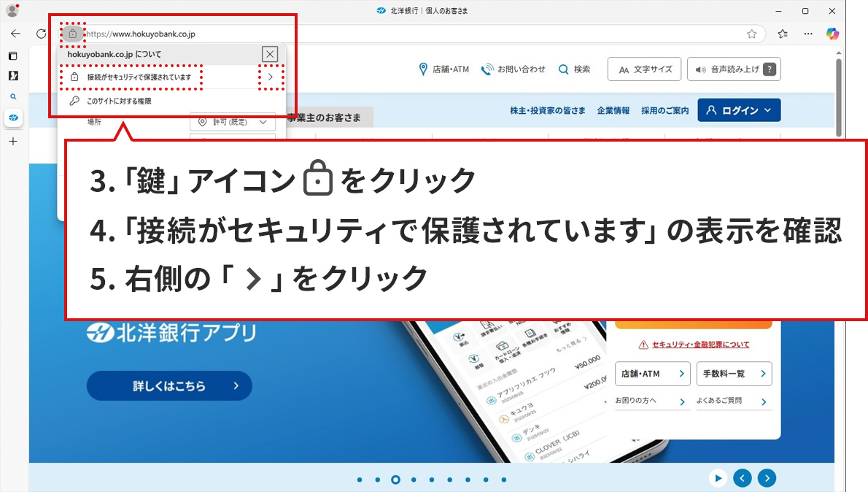Open 接続がセキュリティで保護されています row
This screenshot has width=868, height=492.
(172, 77)
